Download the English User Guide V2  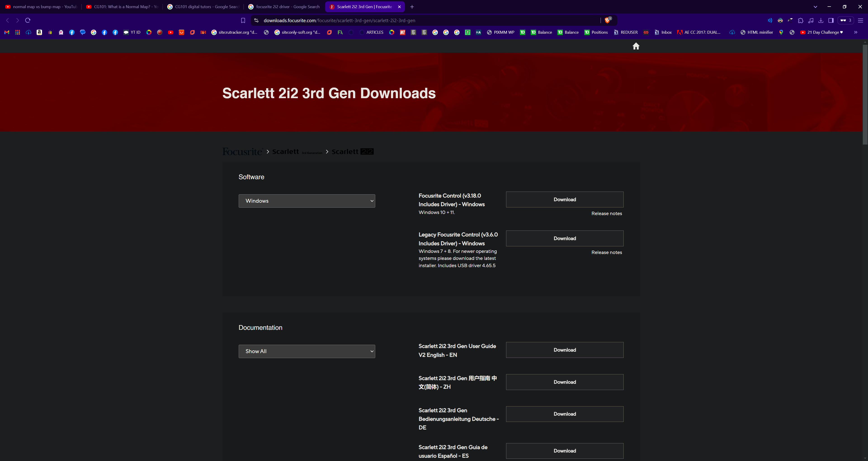(x=564, y=350)
